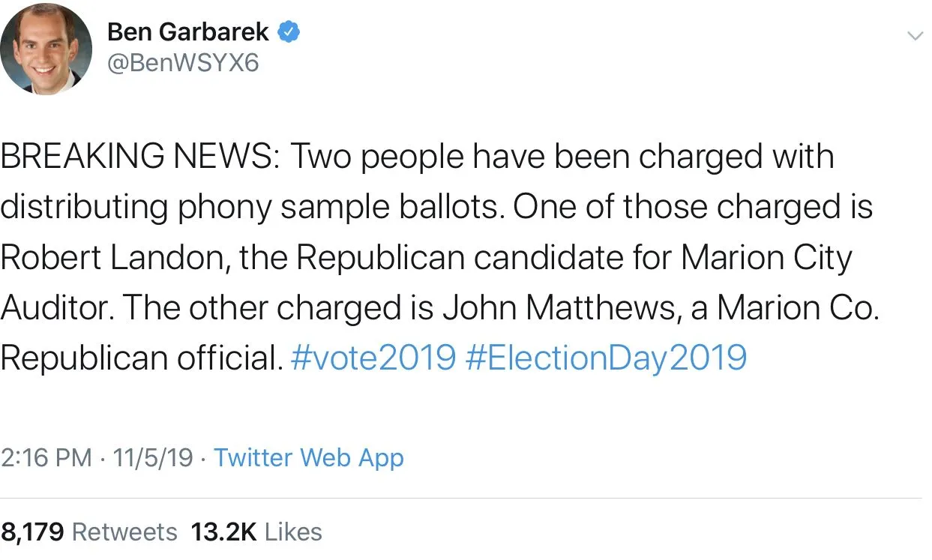Click the blue verified badge
This screenshot has height=560, width=932.
click(290, 31)
